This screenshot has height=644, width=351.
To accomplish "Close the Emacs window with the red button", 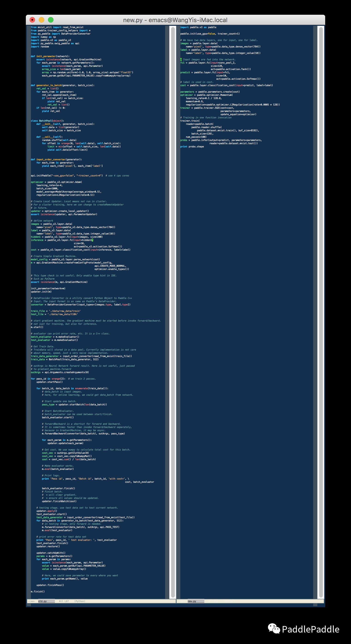I will pos(32,20).
